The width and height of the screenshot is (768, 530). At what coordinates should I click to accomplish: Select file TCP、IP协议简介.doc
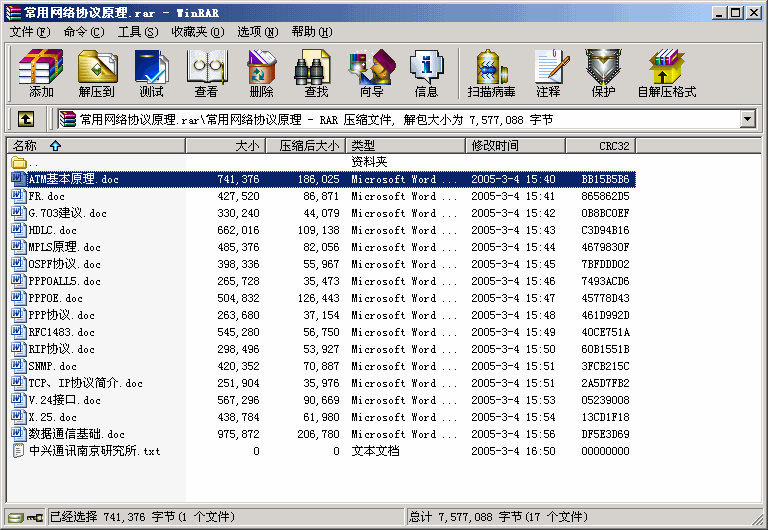click(x=85, y=383)
